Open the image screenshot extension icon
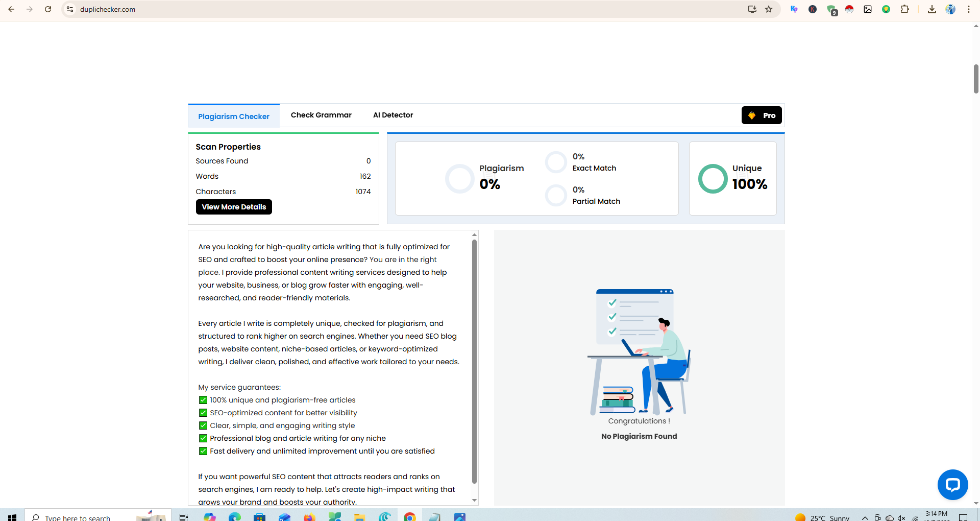This screenshot has width=980, height=521. tap(868, 9)
